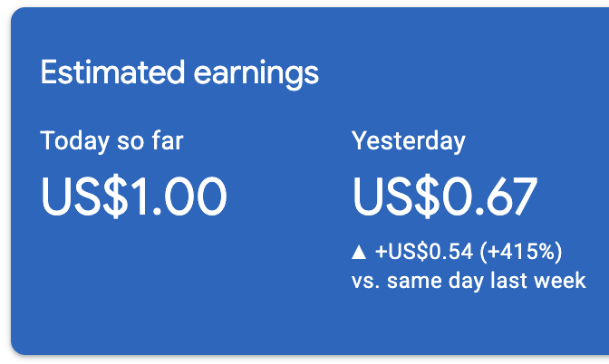Click the words "last week" in comparison text
Image resolution: width=609 pixels, height=364 pixels.
click(546, 281)
